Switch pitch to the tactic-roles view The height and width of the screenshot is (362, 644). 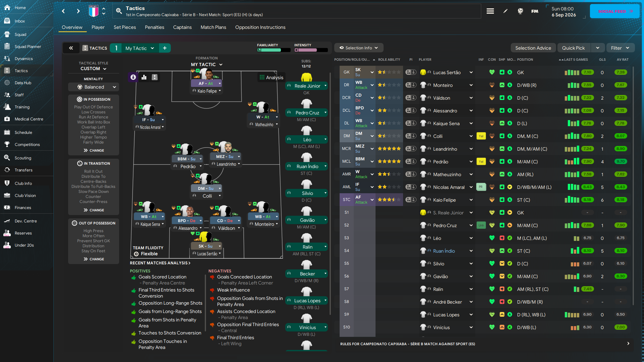tap(155, 77)
